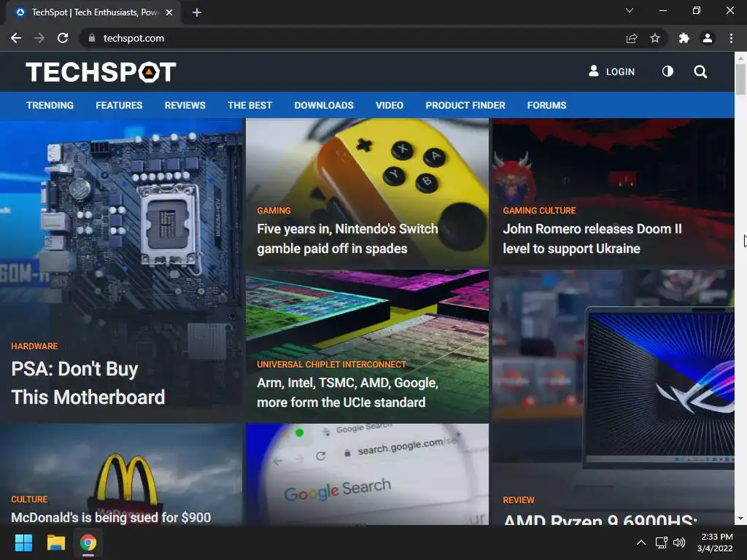Open a new browser tab
This screenshot has height=560, width=747.
click(197, 12)
